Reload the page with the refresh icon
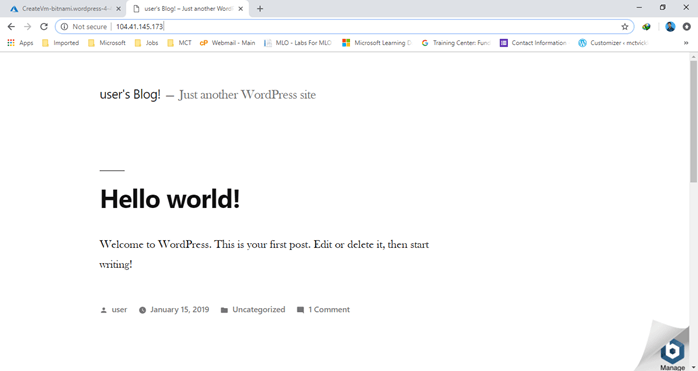 tap(44, 27)
